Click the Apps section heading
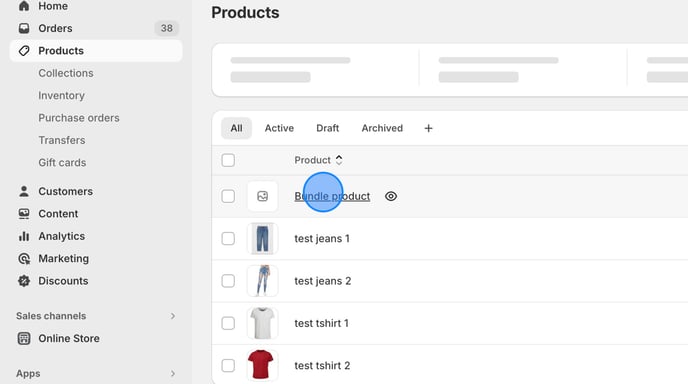The width and height of the screenshot is (688, 384). click(x=29, y=373)
